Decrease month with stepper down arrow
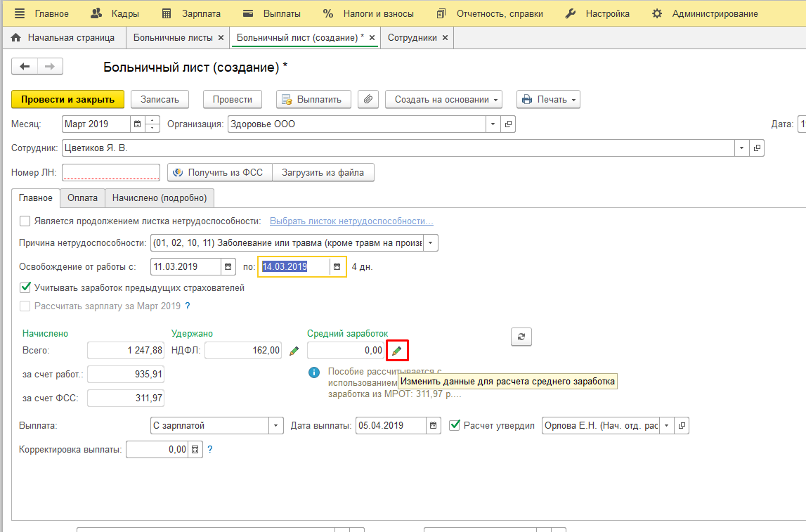 [152, 128]
